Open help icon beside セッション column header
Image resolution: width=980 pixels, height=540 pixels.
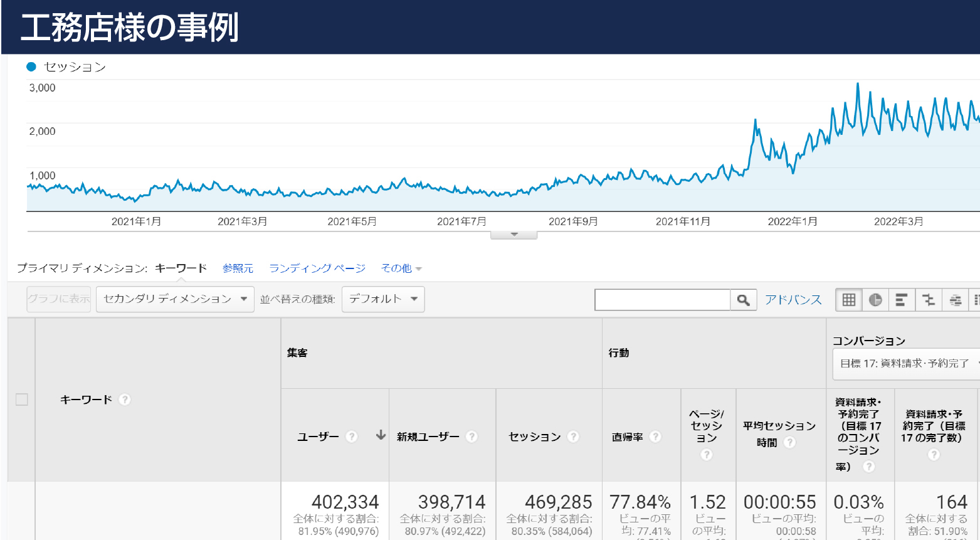pyautogui.click(x=573, y=437)
